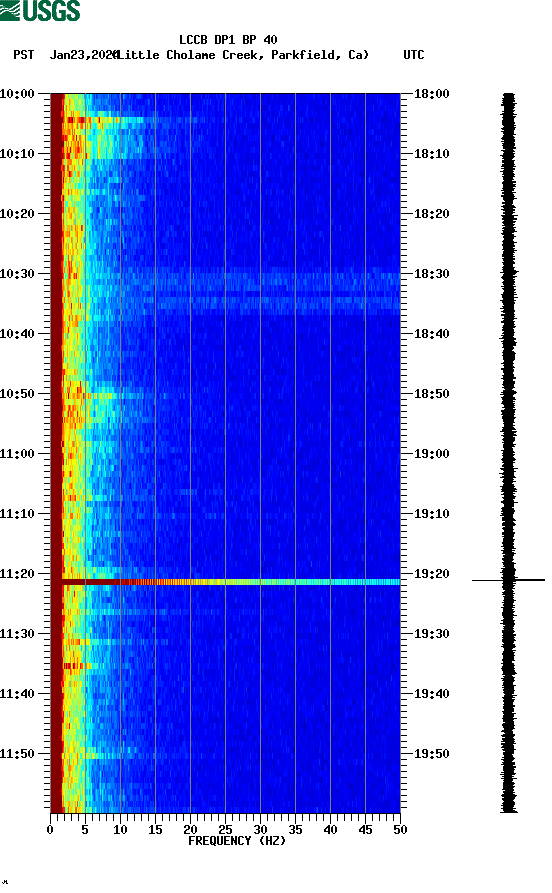Click the '18:00' UTC time label
The width and height of the screenshot is (552, 893).
coord(432,93)
